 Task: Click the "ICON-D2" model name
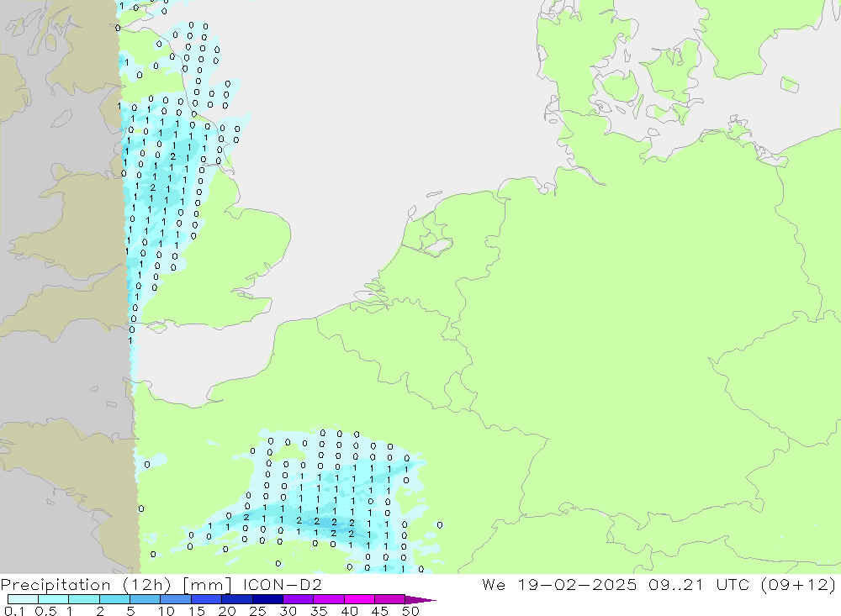point(282,584)
